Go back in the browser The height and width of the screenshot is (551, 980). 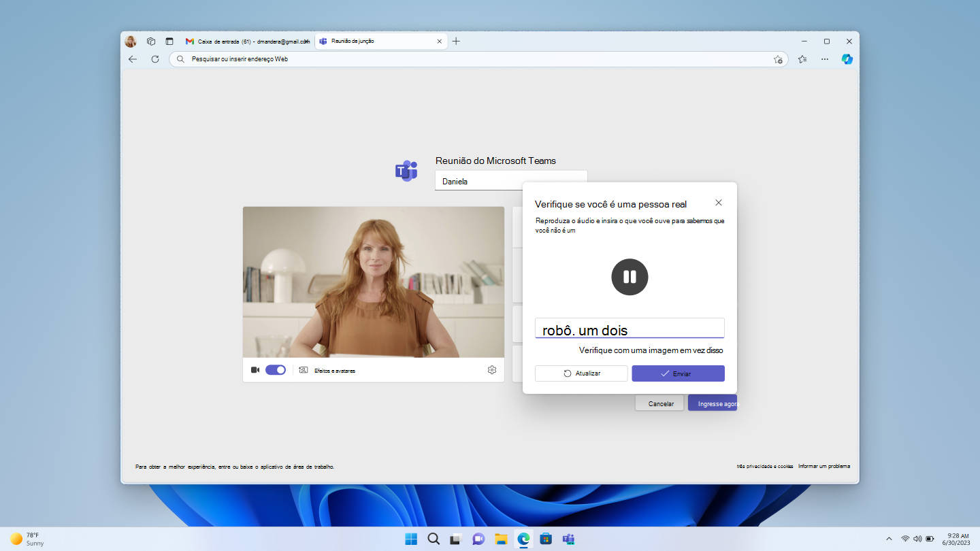133,59
